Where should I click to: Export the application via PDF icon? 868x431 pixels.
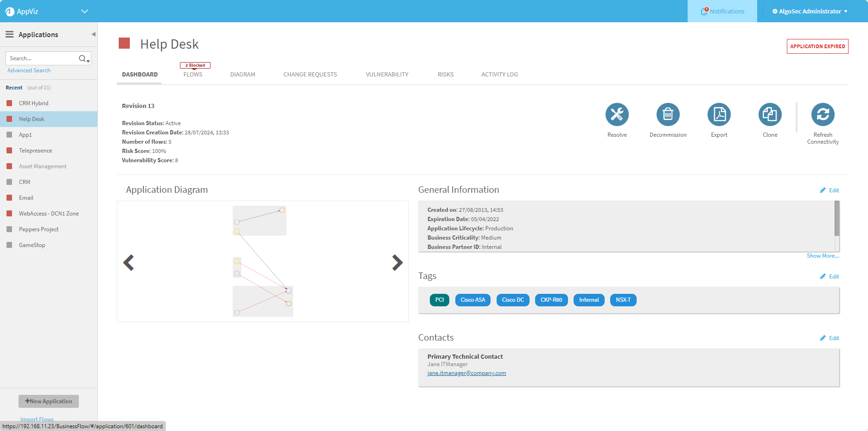pyautogui.click(x=719, y=114)
